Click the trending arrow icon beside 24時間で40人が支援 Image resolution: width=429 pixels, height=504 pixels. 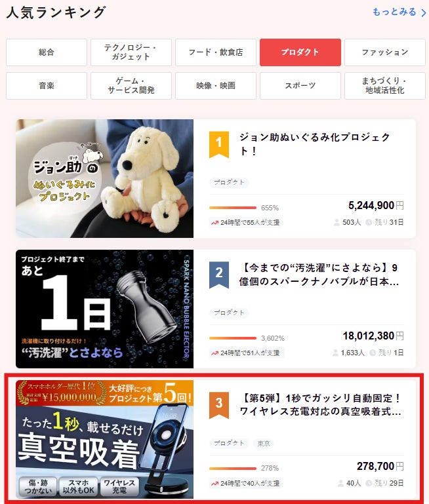pyautogui.click(x=214, y=483)
